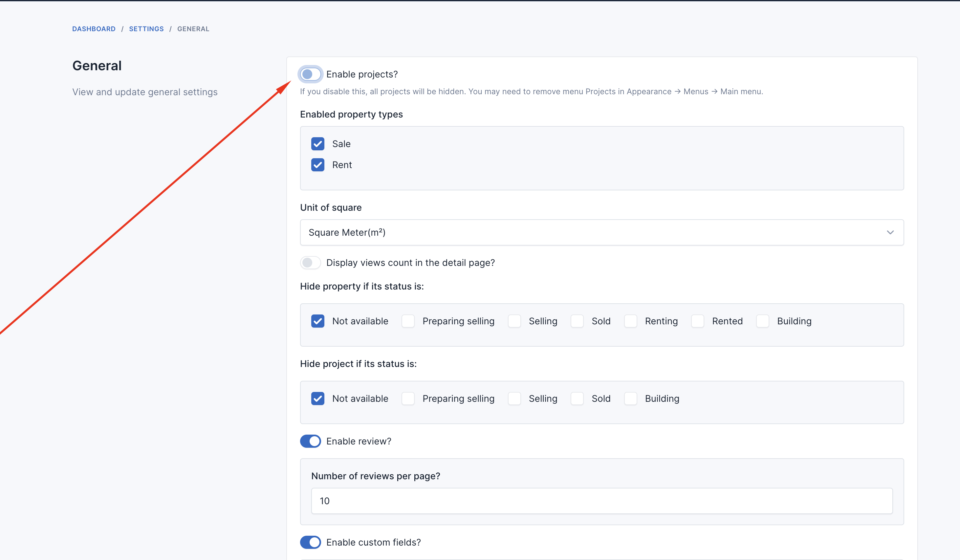The width and height of the screenshot is (960, 560).
Task: Click the 'Hide property if its status is:' label
Action: [362, 286]
